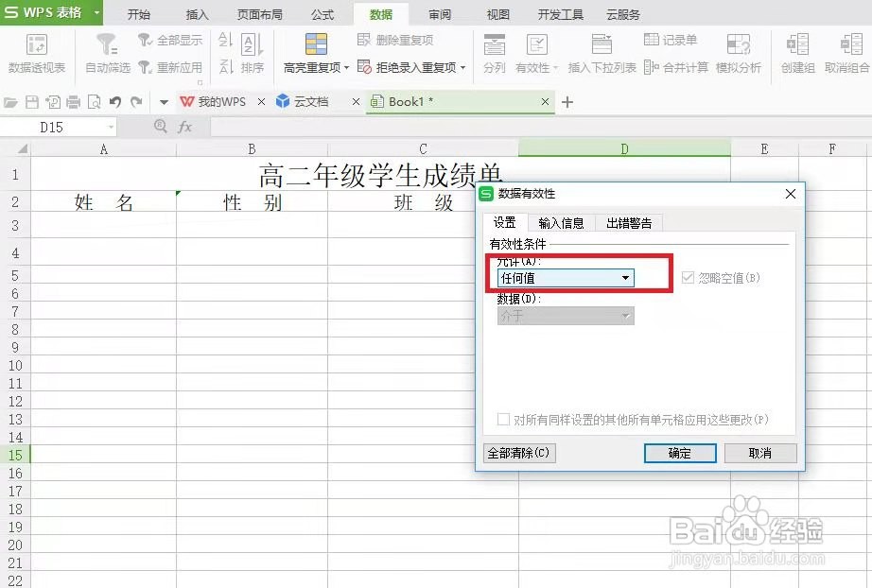
Task: Click the 插入下拉列表 icon
Action: point(602,52)
